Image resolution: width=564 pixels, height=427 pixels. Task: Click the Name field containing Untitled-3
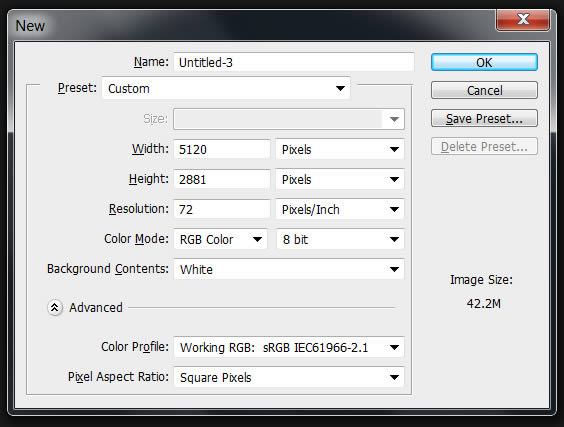pos(294,62)
